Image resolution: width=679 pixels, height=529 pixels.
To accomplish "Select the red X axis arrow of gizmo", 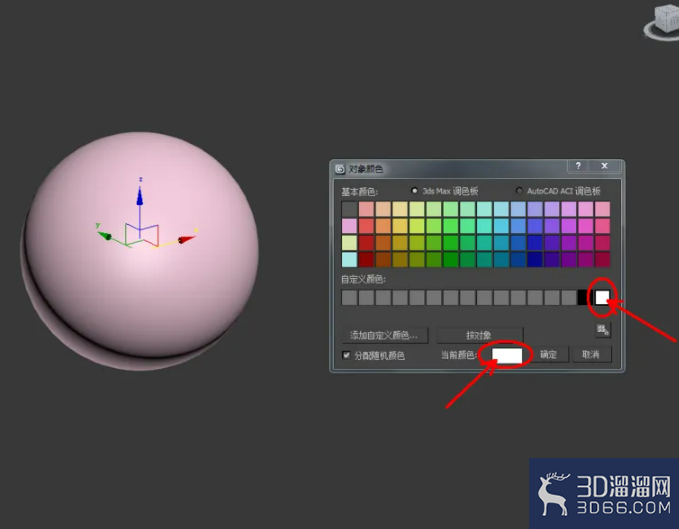I will 186,239.
